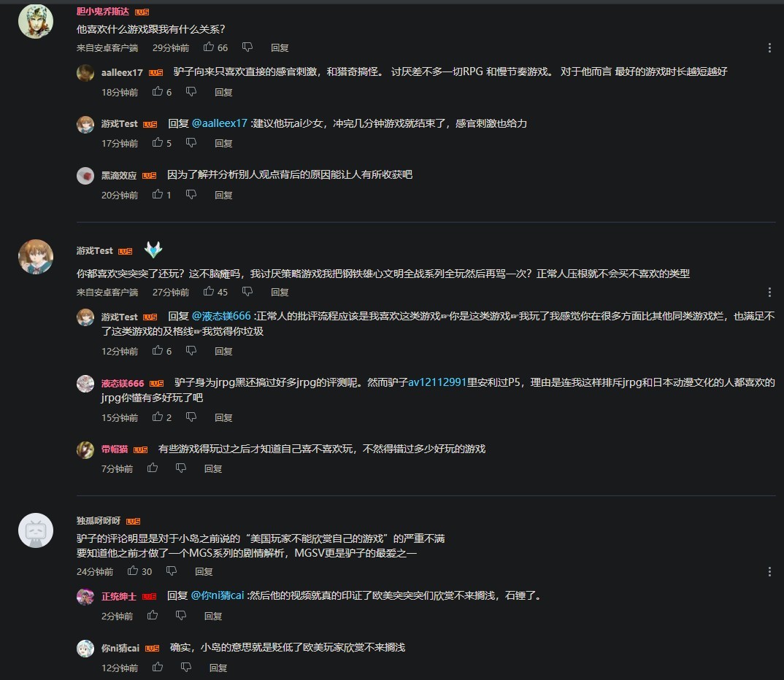Open 胆小鬼乔斯达's avatar profile

click(36, 21)
